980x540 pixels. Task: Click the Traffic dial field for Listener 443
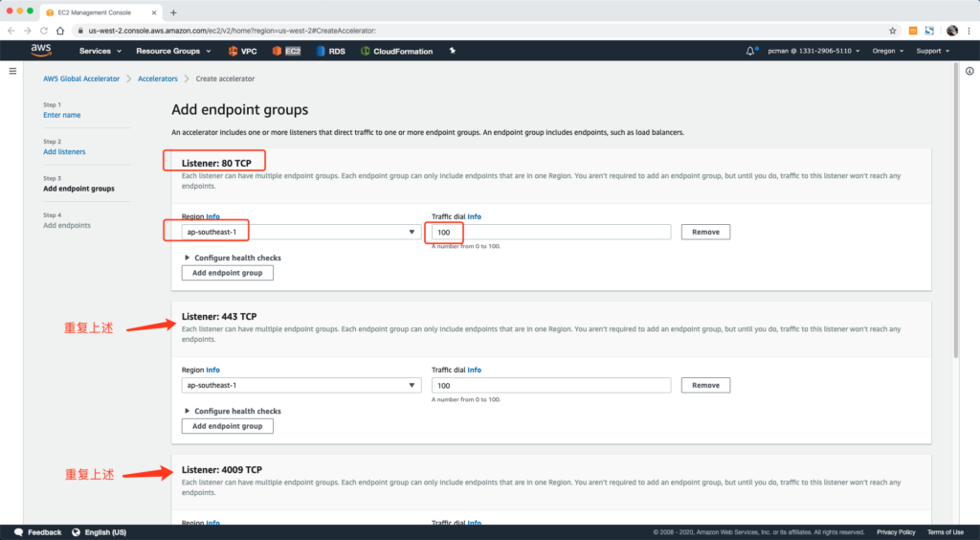point(550,385)
